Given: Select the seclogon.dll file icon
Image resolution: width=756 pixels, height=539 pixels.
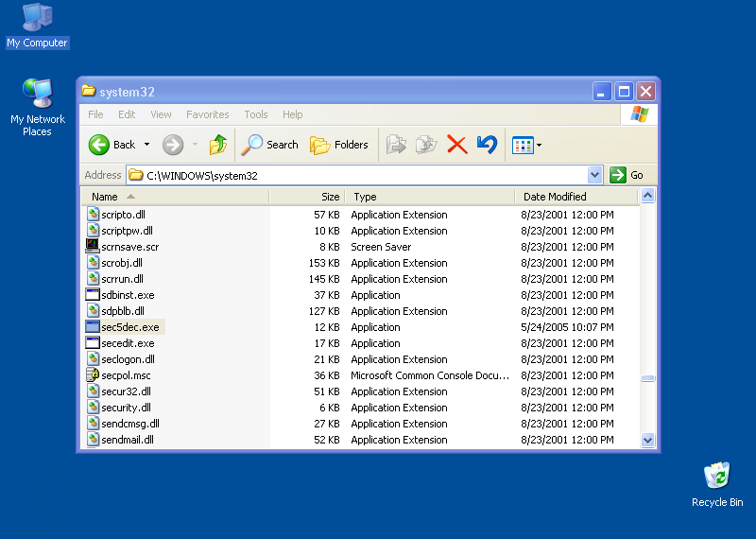Looking at the screenshot, I should (x=93, y=359).
